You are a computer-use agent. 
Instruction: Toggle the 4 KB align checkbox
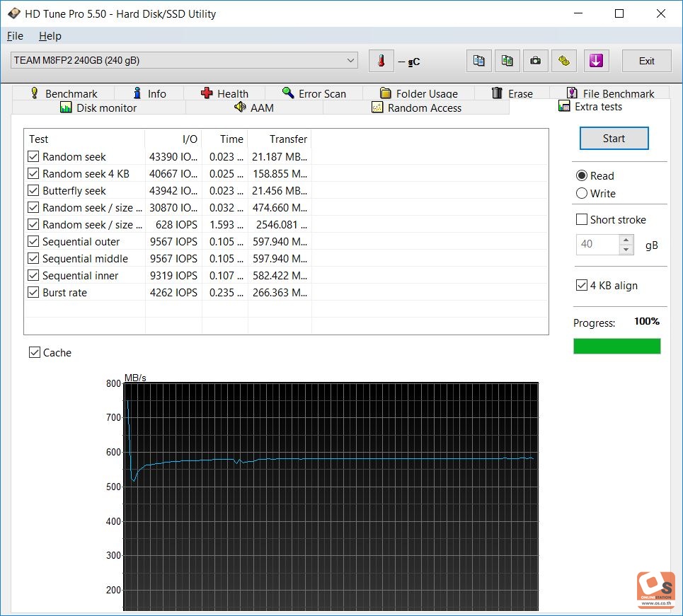pos(582,286)
